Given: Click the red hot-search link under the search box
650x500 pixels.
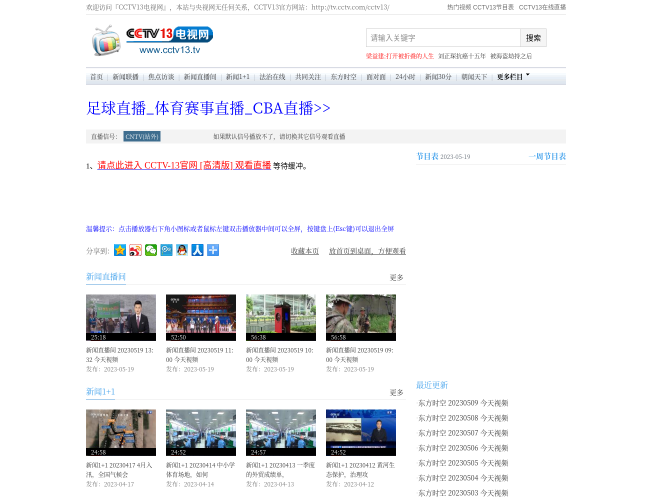Looking at the screenshot, I should point(400,56).
